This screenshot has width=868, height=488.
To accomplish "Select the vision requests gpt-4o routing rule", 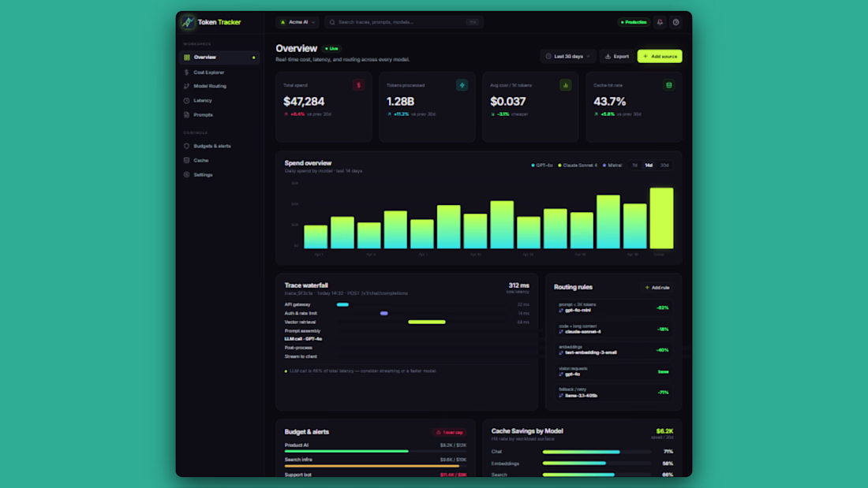I will click(613, 371).
